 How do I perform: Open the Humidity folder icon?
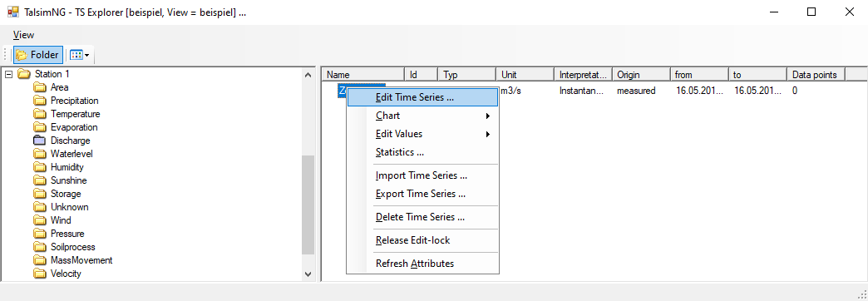click(39, 167)
